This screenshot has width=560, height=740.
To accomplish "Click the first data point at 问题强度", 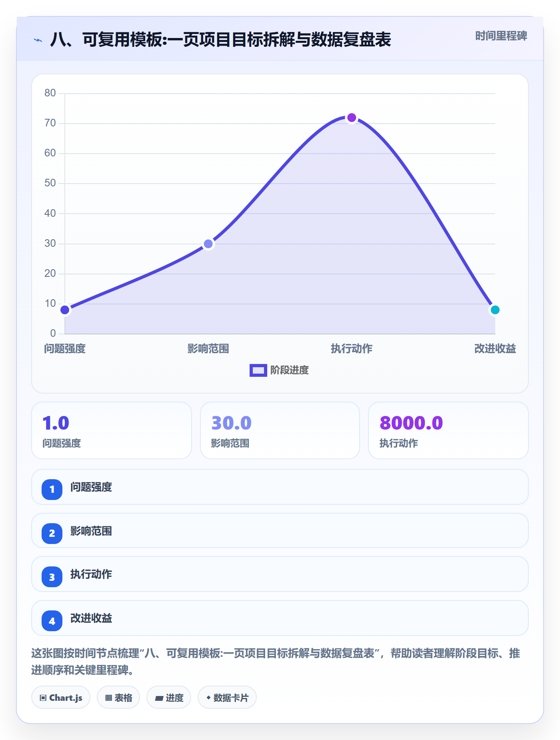I will point(65,310).
